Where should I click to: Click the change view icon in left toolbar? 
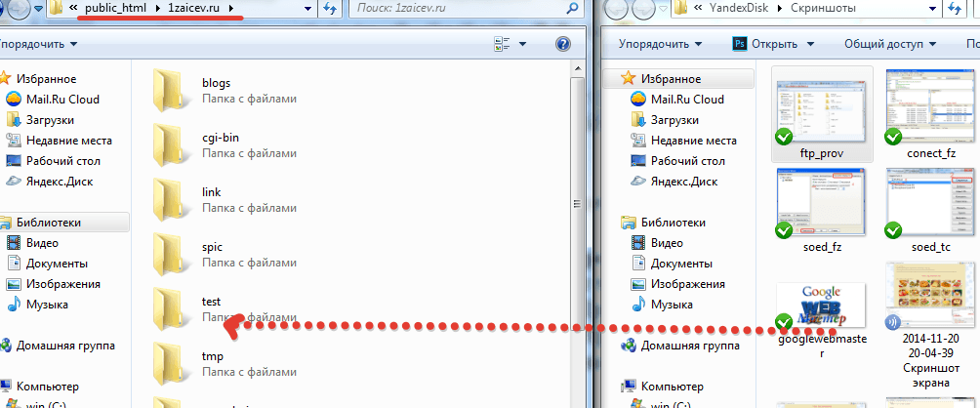tap(502, 44)
